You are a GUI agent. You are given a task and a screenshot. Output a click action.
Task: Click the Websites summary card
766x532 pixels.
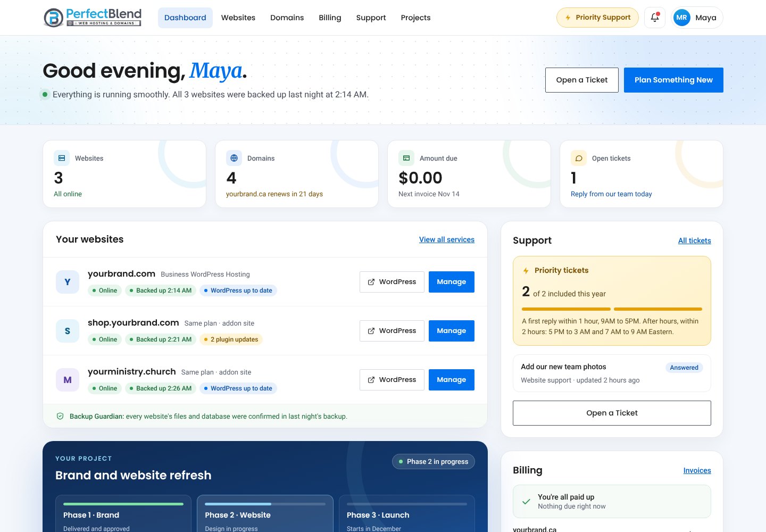point(124,174)
